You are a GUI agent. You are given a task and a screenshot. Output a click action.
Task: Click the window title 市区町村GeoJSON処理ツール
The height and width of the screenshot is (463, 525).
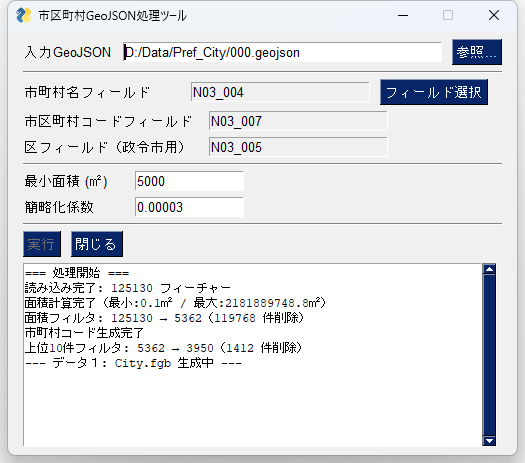click(x=112, y=15)
